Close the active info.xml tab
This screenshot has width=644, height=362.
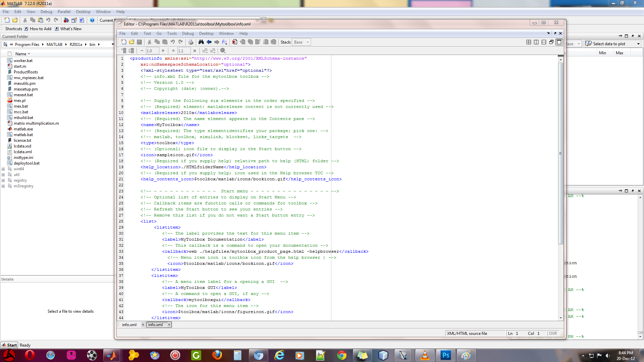coord(169,324)
